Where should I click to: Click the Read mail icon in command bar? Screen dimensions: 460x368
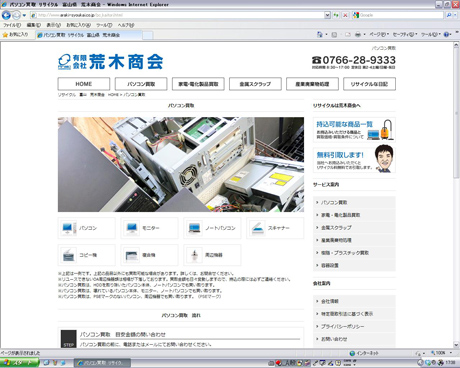(x=348, y=34)
